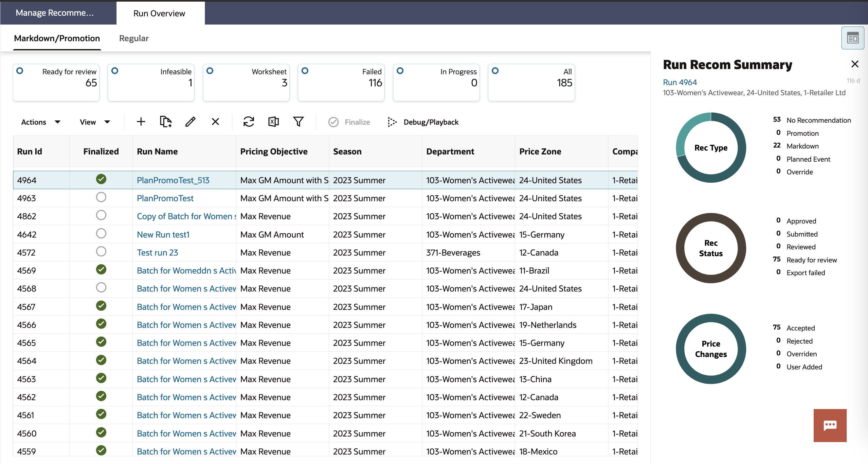
Task: Select the Failed filter tile
Action: (341, 82)
